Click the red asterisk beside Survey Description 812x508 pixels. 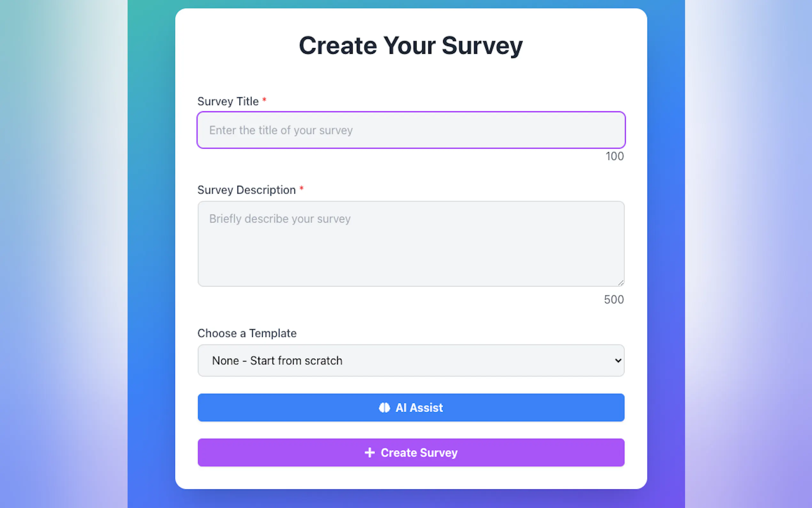(x=301, y=189)
